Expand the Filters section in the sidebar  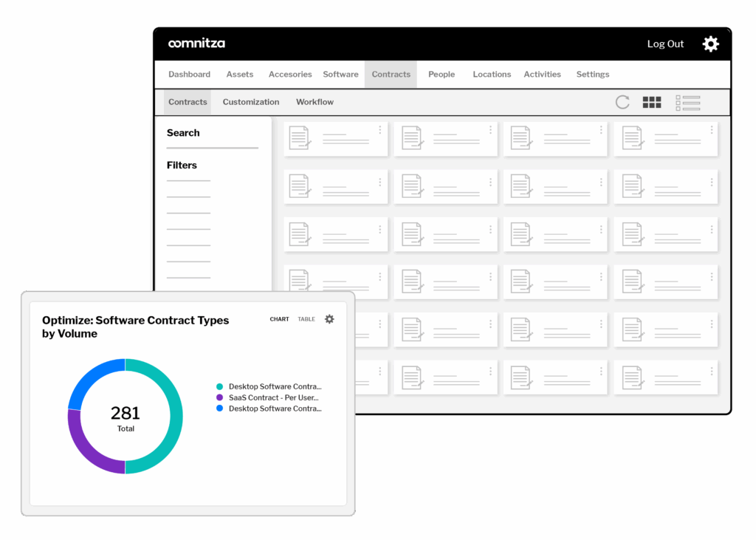coord(182,165)
